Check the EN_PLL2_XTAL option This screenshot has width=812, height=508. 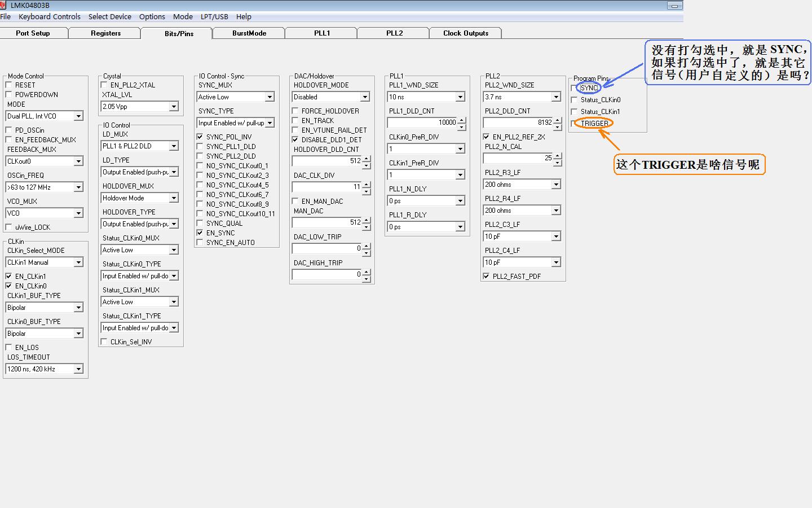(x=104, y=85)
